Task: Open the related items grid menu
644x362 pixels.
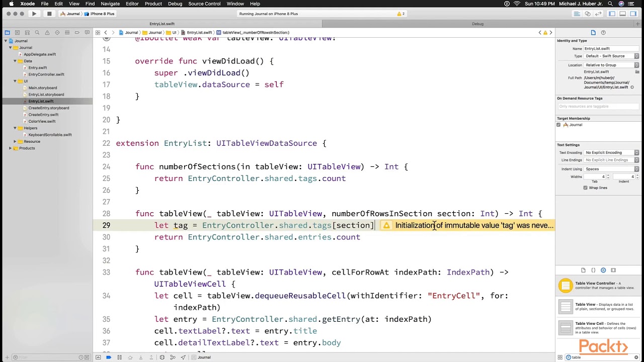Action: pyautogui.click(x=98, y=32)
